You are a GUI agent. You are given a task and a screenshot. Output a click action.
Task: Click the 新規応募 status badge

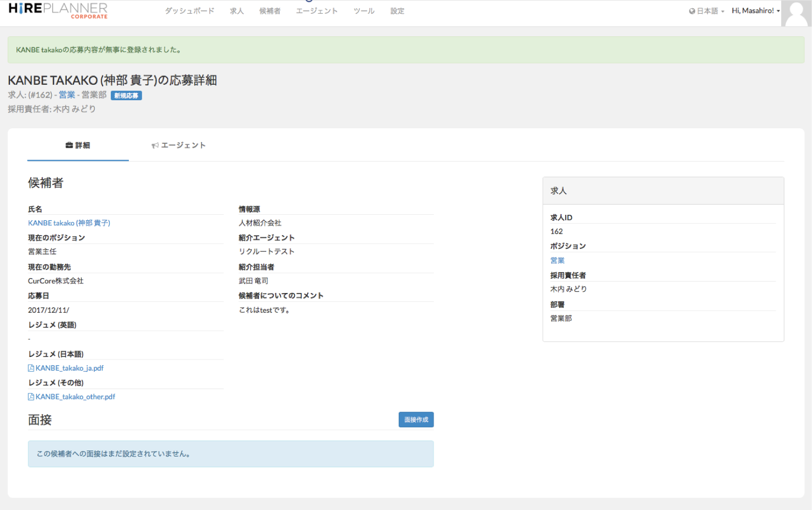pos(126,96)
